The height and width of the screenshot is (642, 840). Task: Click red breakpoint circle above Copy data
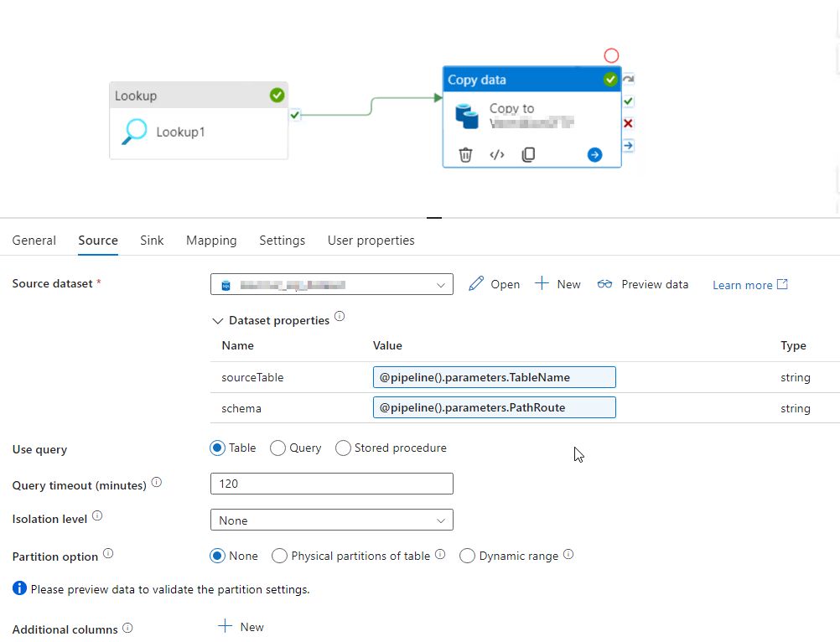point(611,55)
